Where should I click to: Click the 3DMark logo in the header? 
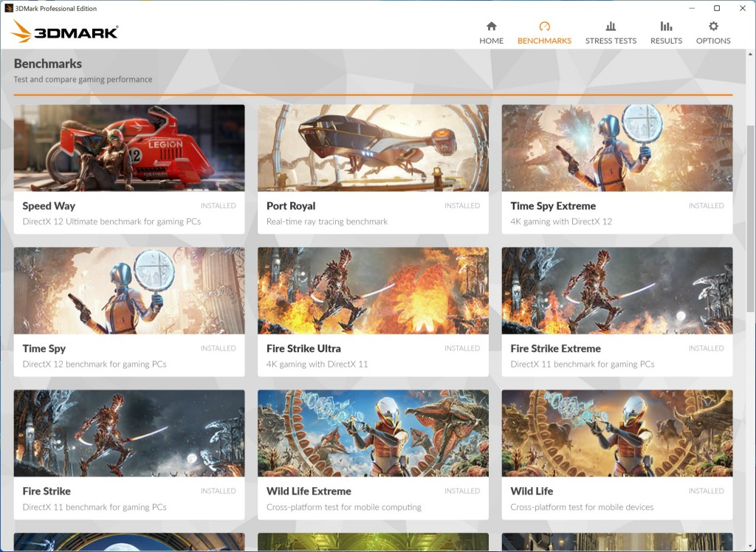point(65,32)
